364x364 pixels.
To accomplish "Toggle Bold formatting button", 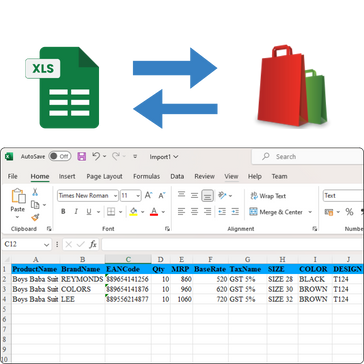I will (x=63, y=212).
